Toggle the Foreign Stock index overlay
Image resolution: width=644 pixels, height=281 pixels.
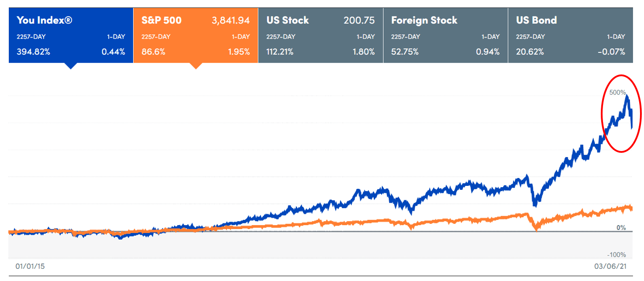click(445, 33)
